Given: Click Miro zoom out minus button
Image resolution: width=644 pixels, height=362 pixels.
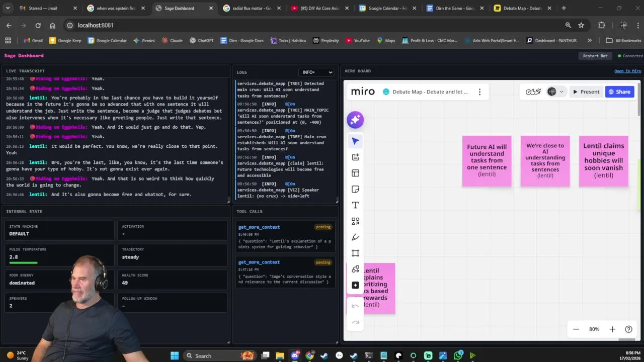Looking at the screenshot, I should [x=576, y=329].
